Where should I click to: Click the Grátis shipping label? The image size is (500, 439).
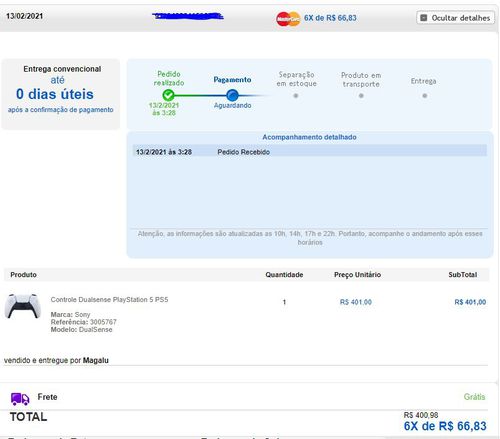click(474, 397)
